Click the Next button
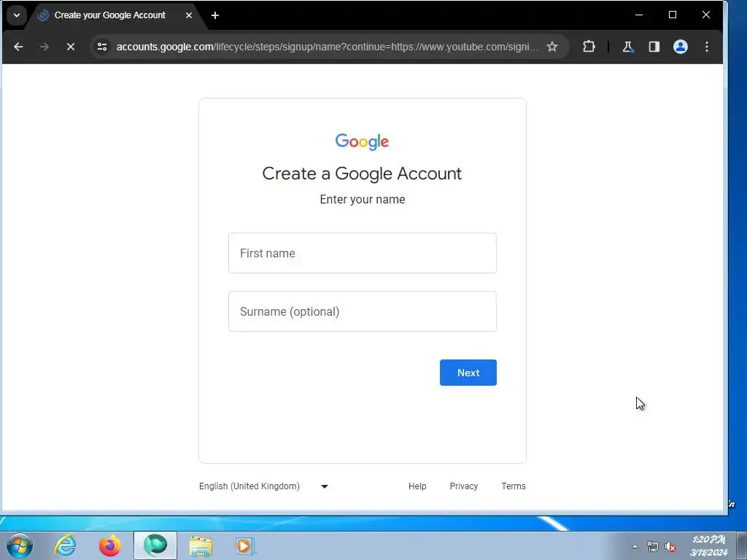Viewport: 747px width, 560px height. click(468, 373)
